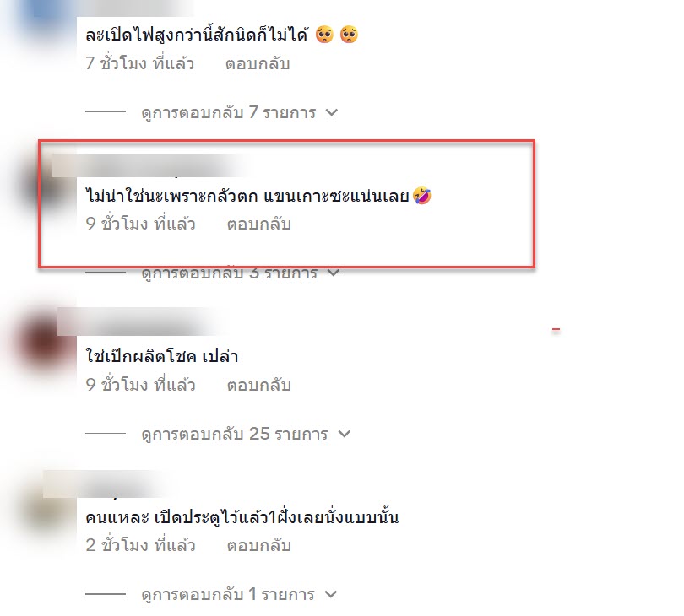Open blurred username above คนแหละ เปิดประตู comment
Viewport: 684px width, 616px height.
tap(105, 484)
